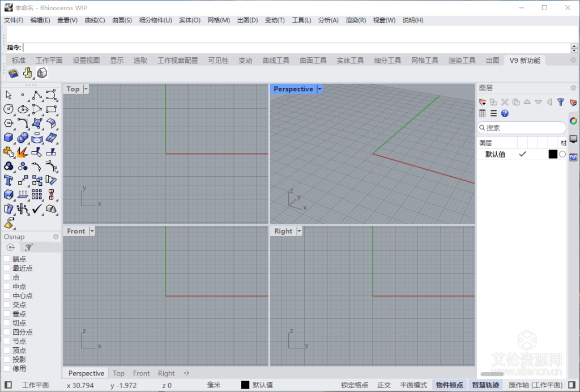Open the Top viewport dropdown arrow
Screen dimensions: 580x392
[x=86, y=89]
